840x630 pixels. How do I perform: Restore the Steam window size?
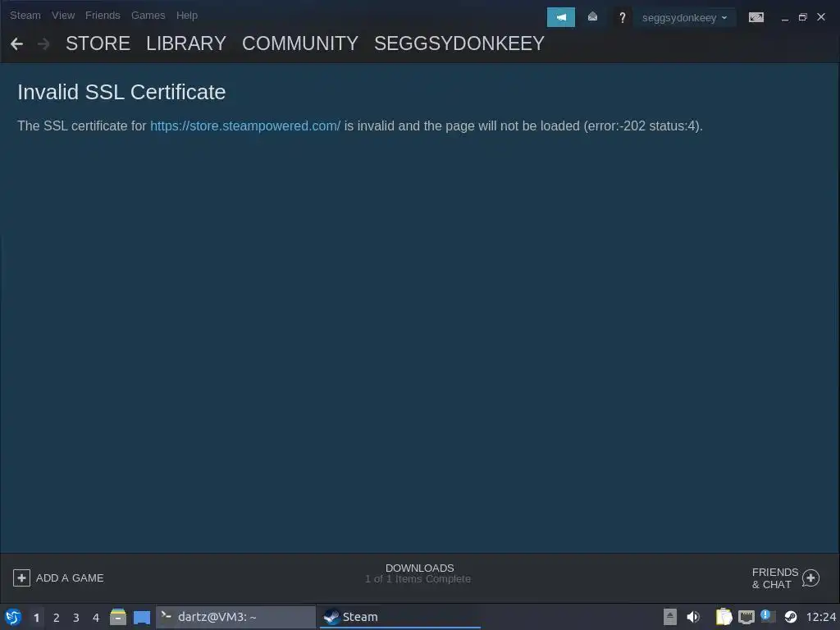click(802, 18)
